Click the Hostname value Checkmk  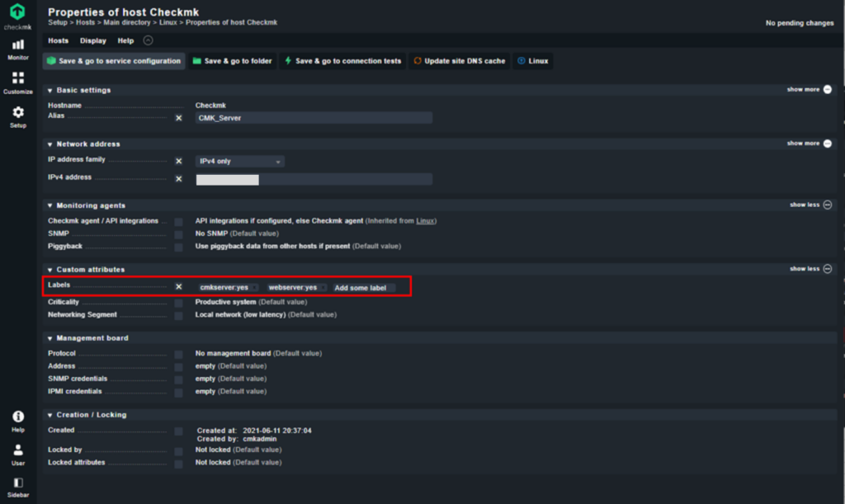[210, 106]
